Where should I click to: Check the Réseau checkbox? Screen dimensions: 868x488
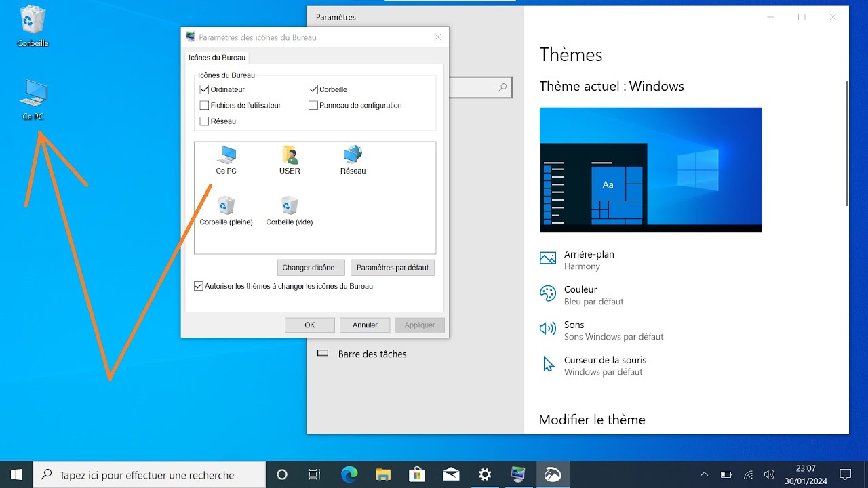(204, 121)
